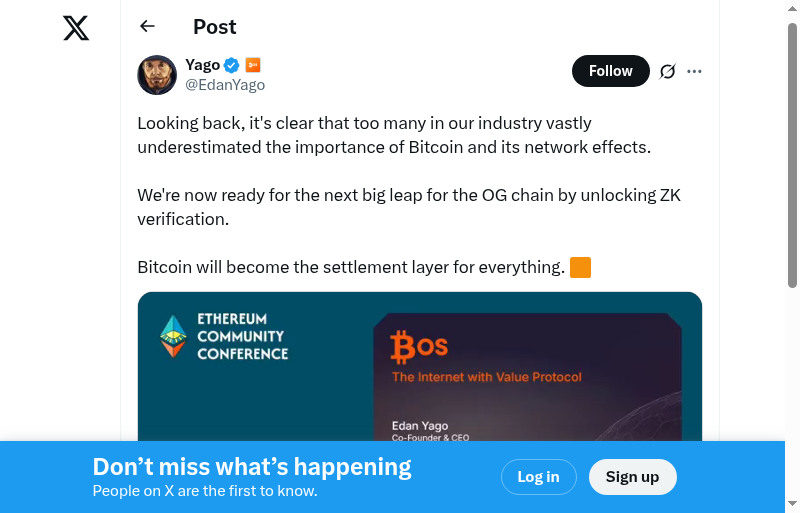Click the scrollbar up arrow
Viewport: 800px width, 513px height.
tap(792, 8)
